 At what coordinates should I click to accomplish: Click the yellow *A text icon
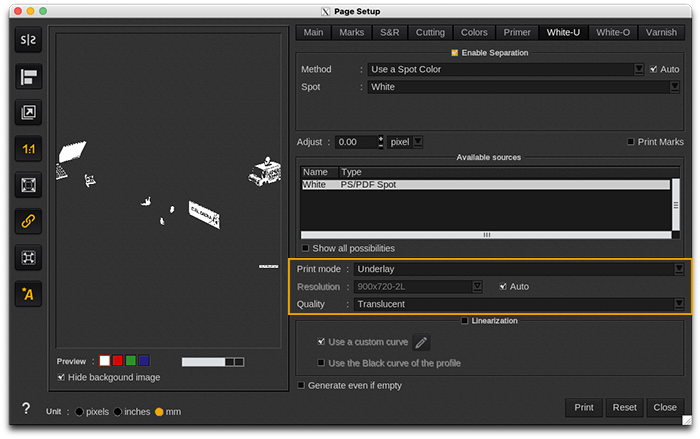(x=27, y=294)
